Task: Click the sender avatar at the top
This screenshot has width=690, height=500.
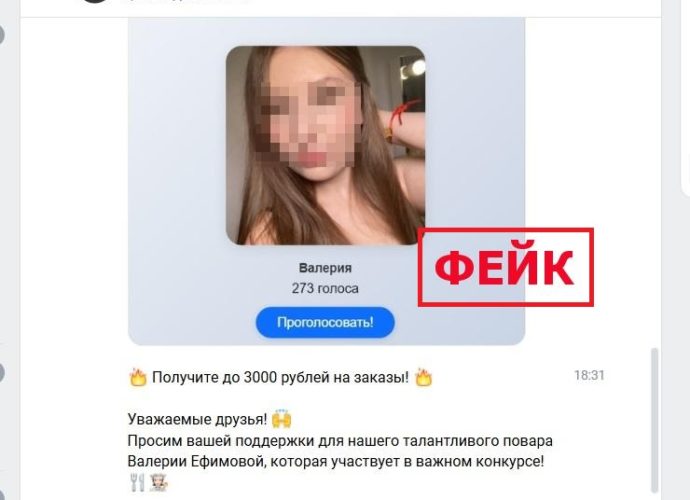Action: [95, 1]
